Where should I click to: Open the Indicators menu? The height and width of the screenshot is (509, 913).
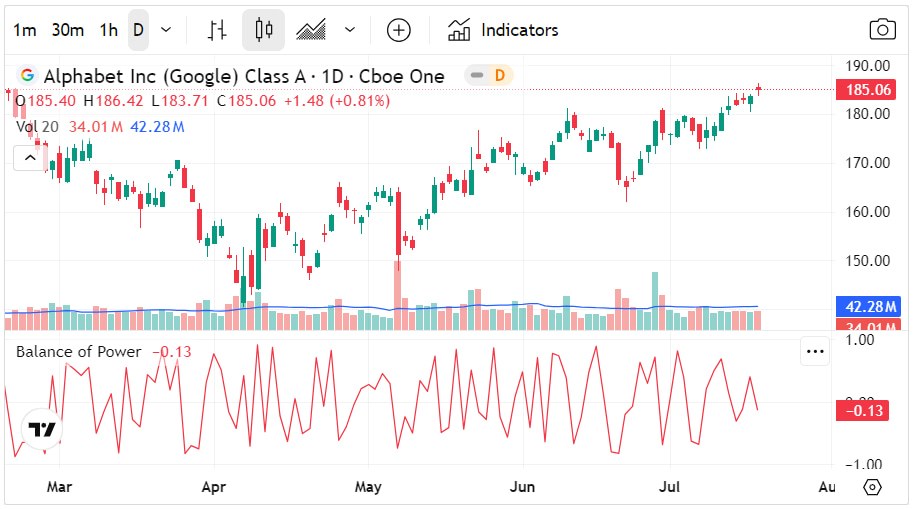point(503,30)
